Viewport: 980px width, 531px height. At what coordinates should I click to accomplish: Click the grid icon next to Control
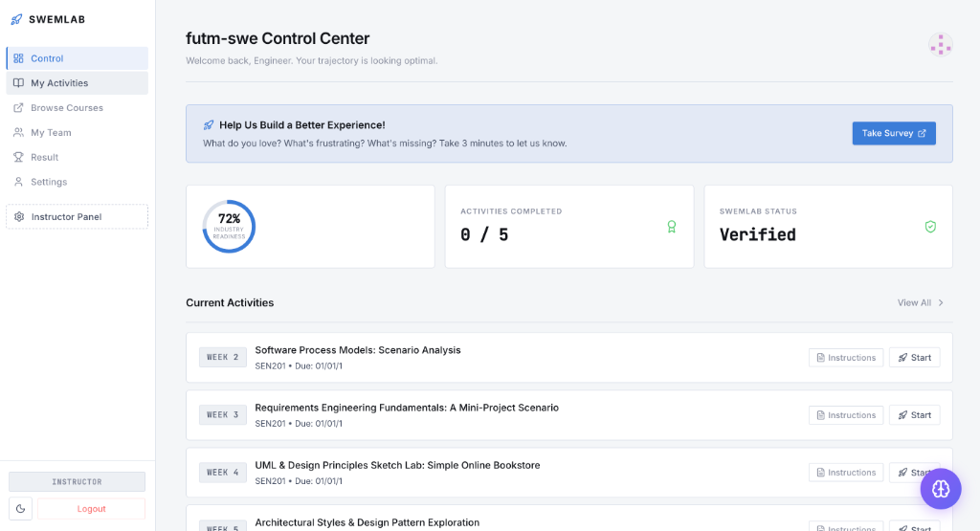click(19, 58)
